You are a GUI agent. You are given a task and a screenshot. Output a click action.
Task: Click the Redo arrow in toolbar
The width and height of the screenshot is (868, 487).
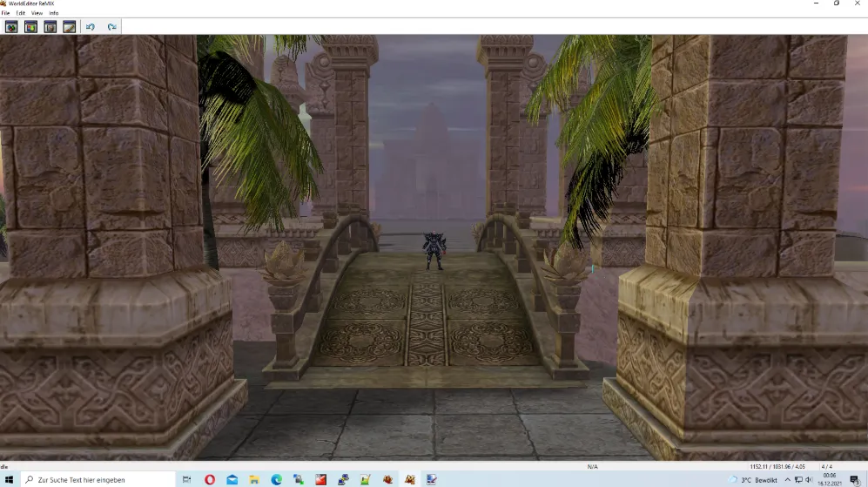[111, 27]
